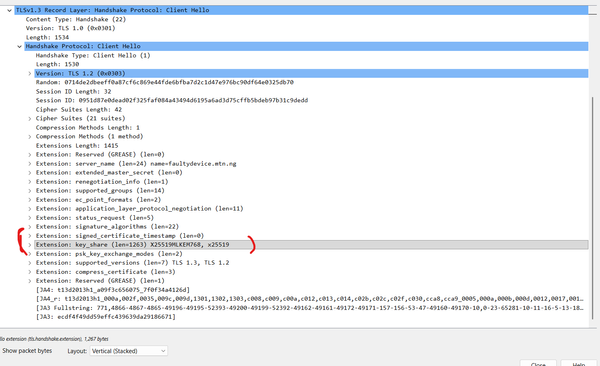Expand the Version: TLS 1.2 (0x0303) row

(x=29, y=74)
